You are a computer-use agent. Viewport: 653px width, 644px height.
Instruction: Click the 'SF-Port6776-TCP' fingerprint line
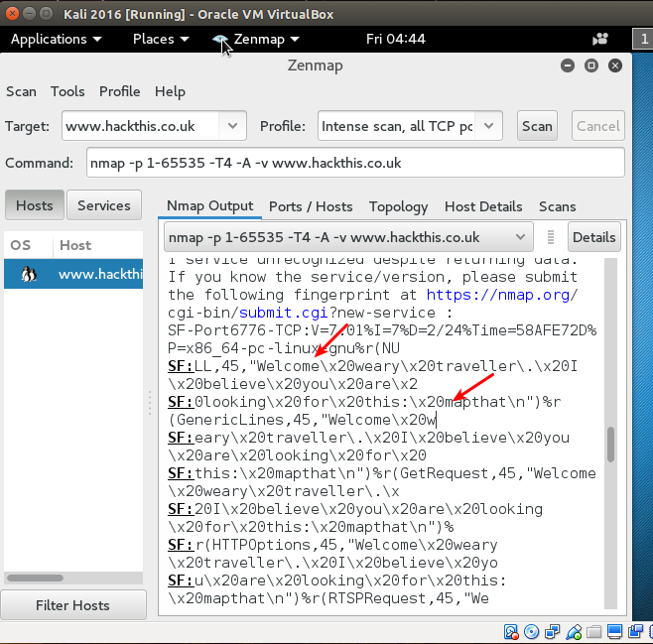click(x=382, y=330)
